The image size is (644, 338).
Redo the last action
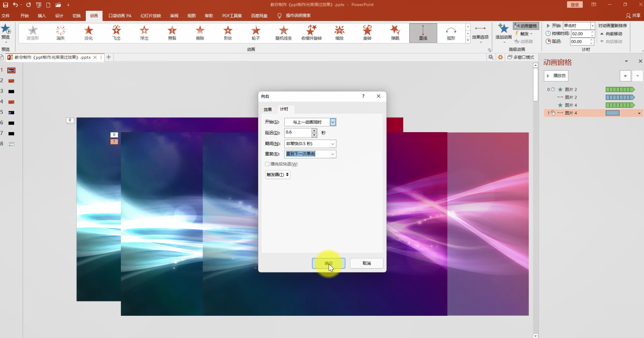tap(28, 5)
